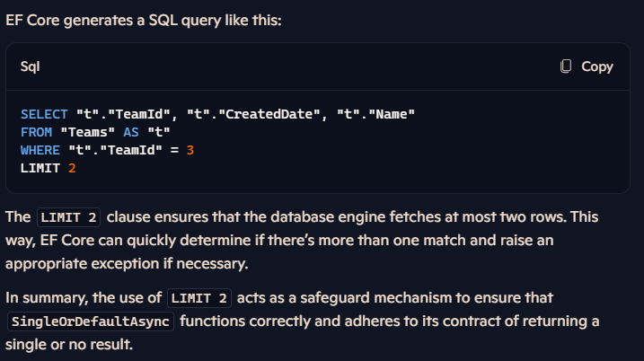The image size is (644, 361).
Task: Click the WHERE keyword in code
Action: pyautogui.click(x=40, y=150)
